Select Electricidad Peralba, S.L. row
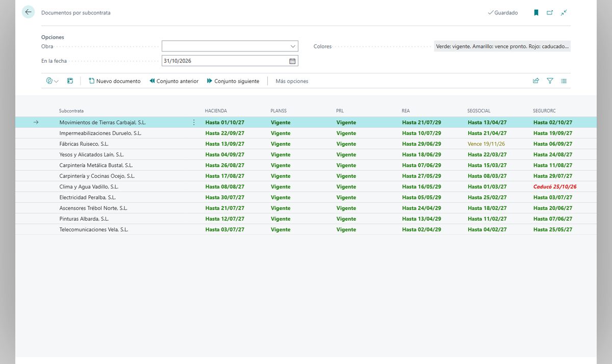The image size is (612, 364). click(306, 197)
